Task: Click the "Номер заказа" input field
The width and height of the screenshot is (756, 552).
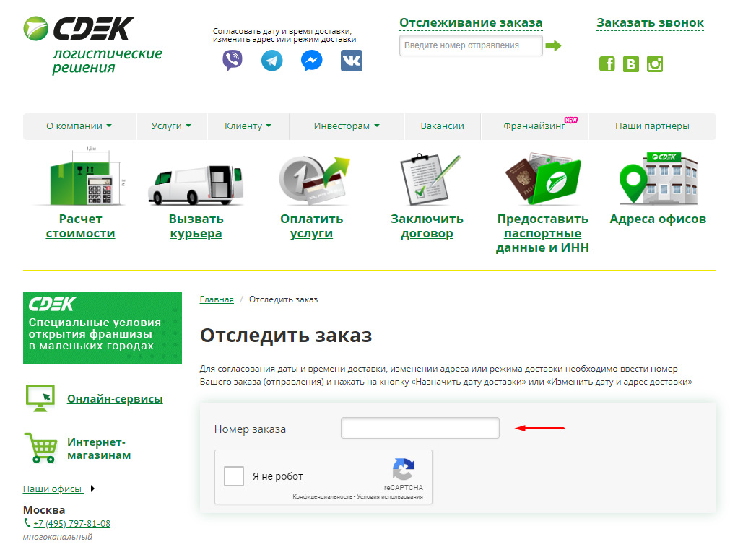Action: 420,428
